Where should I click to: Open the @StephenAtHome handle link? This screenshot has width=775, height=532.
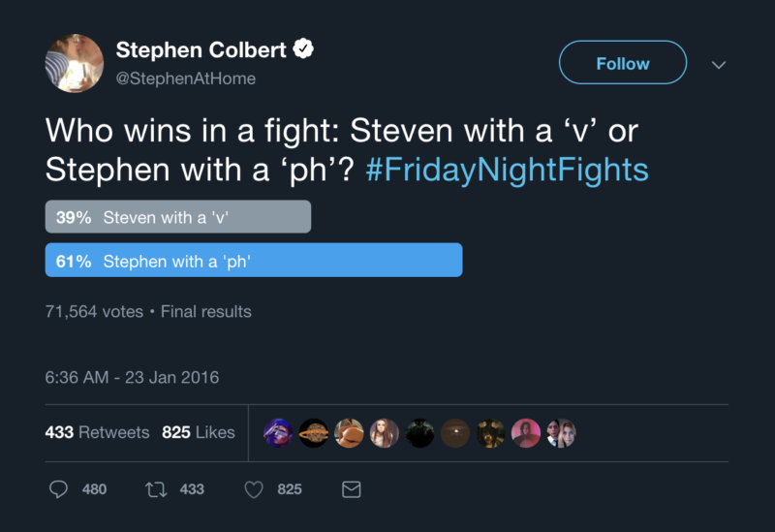186,78
